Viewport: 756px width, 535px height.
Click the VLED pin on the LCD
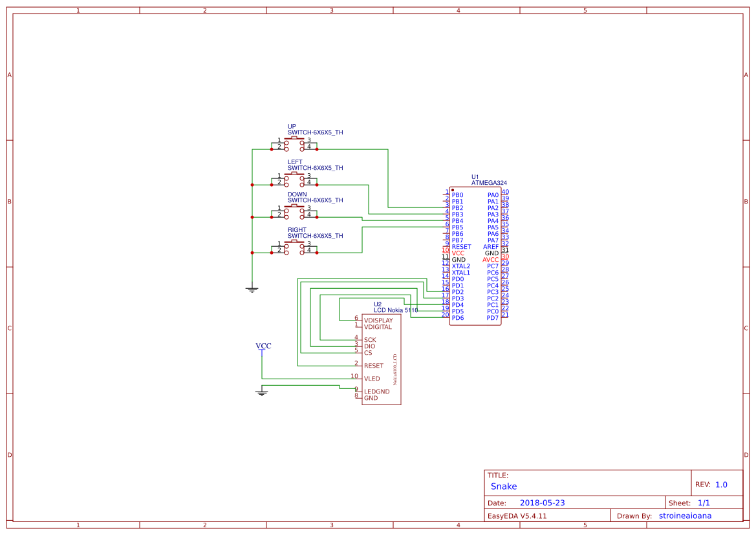[372, 379]
